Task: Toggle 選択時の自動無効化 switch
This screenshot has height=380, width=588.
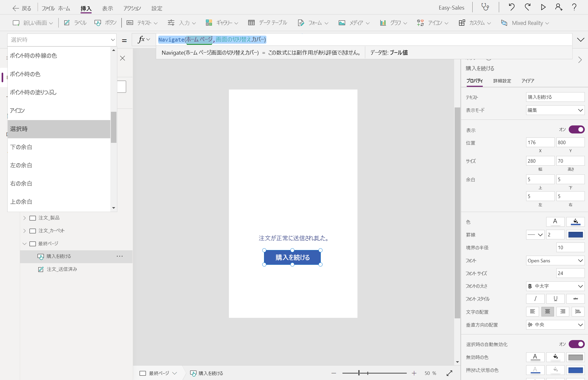Action: click(576, 344)
